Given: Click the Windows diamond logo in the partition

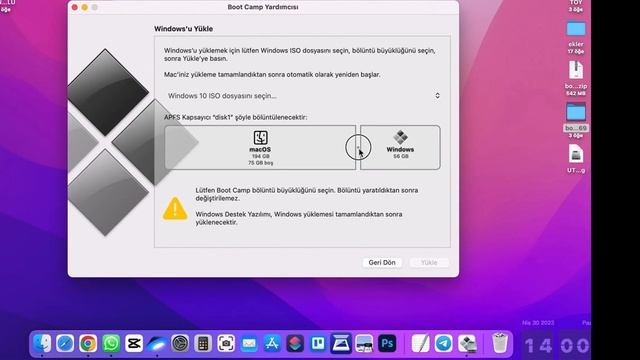Looking at the screenshot, I should coord(400,137).
